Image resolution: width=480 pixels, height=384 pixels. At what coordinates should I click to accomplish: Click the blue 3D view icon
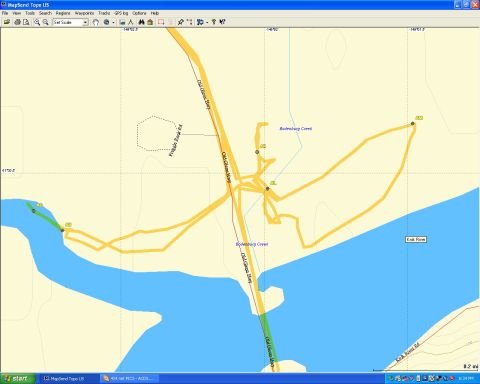200,22
